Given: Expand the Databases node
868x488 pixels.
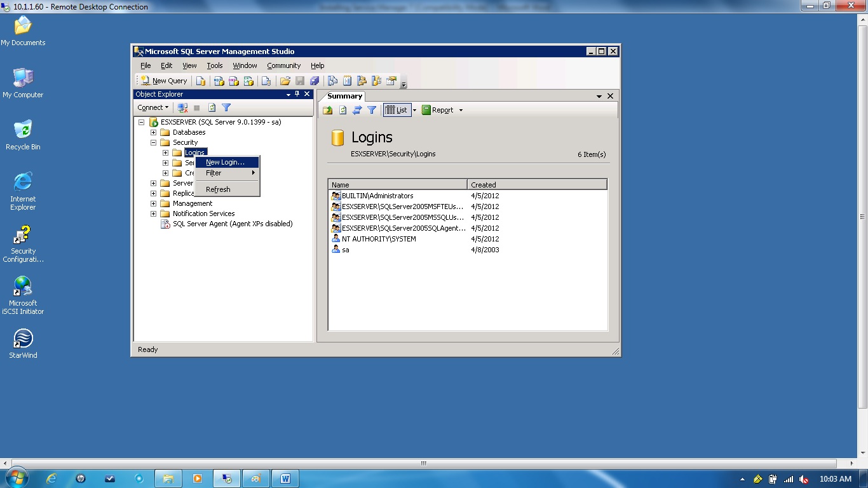Looking at the screenshot, I should click(153, 132).
